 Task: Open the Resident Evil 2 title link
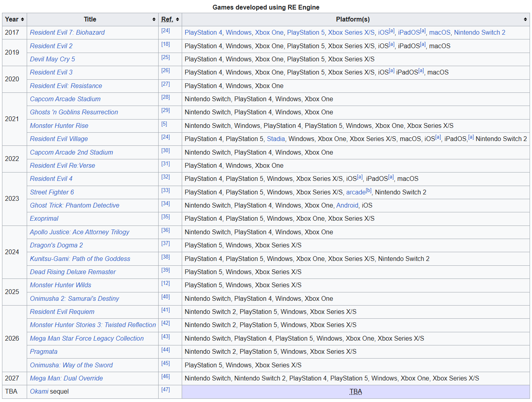tap(51, 46)
